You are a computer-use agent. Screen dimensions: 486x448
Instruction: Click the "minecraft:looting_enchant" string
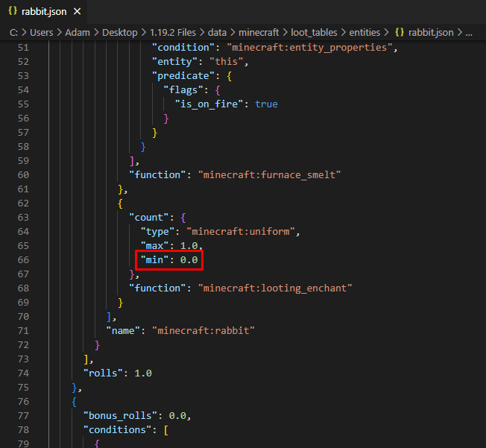pyautogui.click(x=275, y=288)
